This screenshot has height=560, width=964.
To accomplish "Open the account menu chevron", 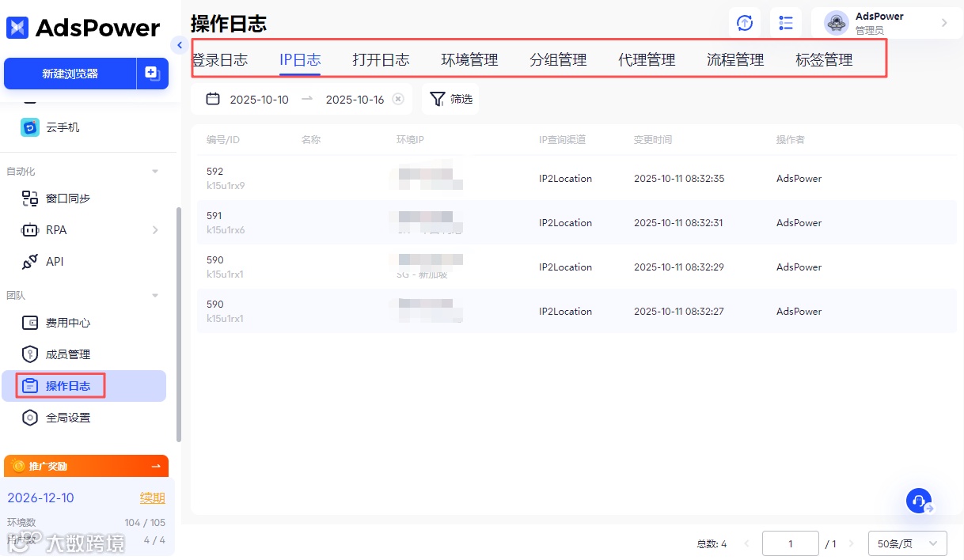I will 944,23.
